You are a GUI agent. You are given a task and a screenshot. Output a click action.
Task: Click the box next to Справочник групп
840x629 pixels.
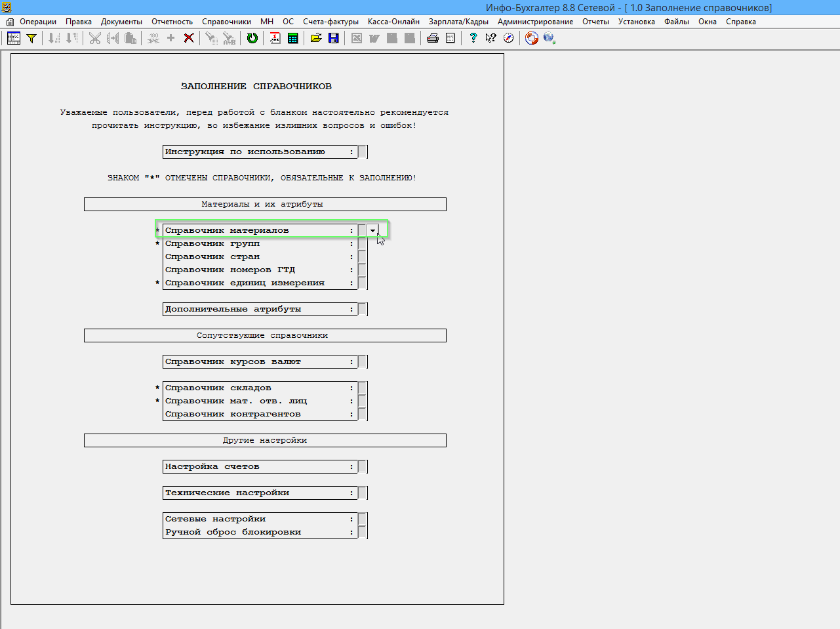[362, 244]
